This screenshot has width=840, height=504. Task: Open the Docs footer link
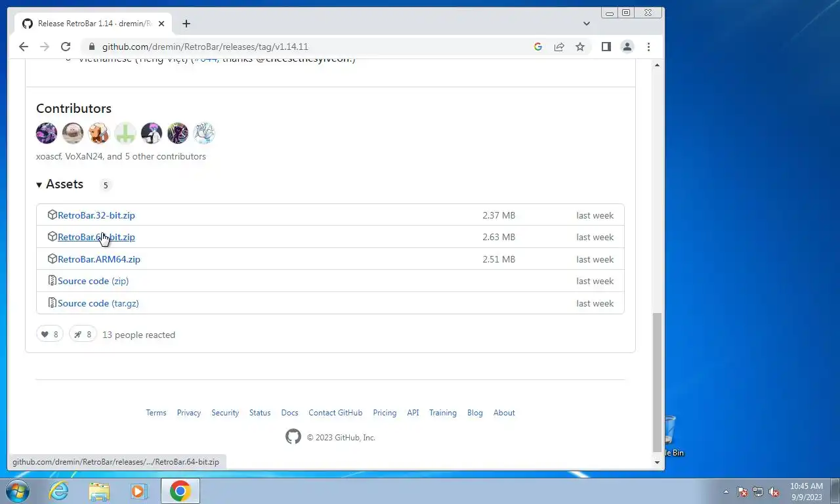pyautogui.click(x=289, y=413)
